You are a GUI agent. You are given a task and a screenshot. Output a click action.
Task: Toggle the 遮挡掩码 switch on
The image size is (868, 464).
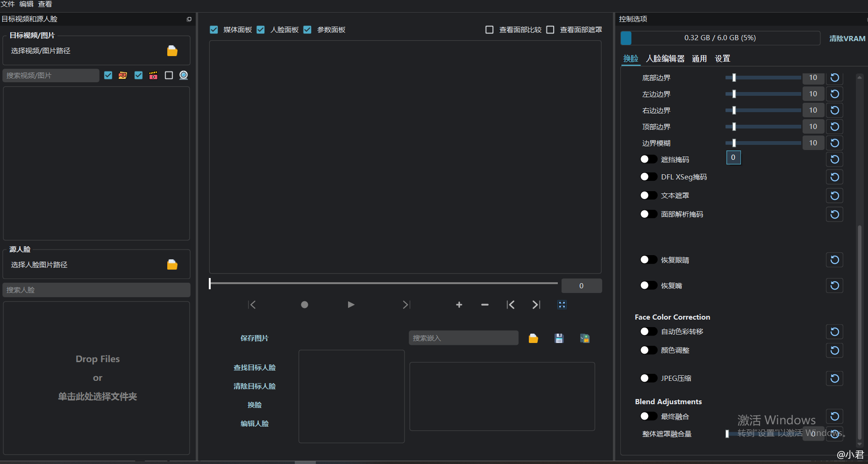coord(648,159)
